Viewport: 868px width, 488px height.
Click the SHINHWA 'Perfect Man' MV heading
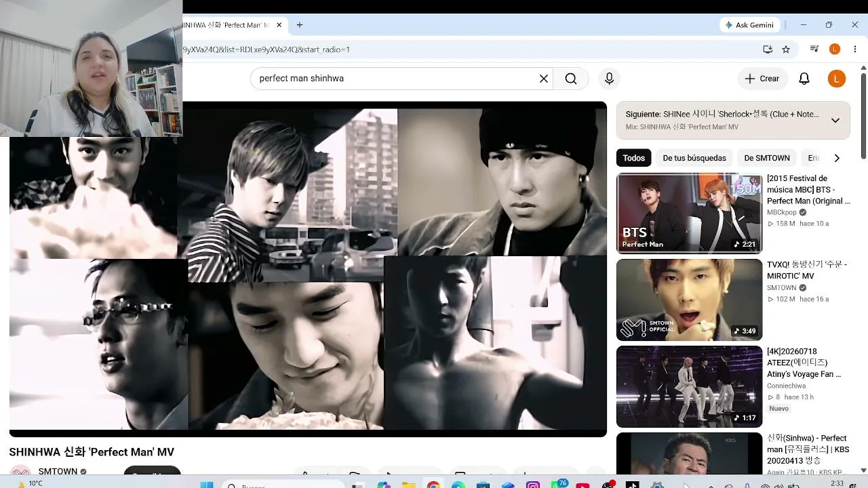coord(92,452)
